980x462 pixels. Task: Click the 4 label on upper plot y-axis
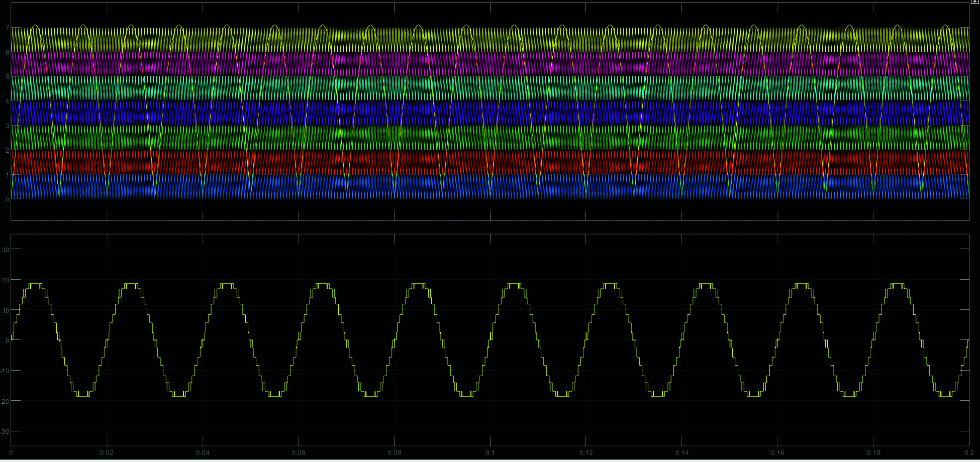7,101
